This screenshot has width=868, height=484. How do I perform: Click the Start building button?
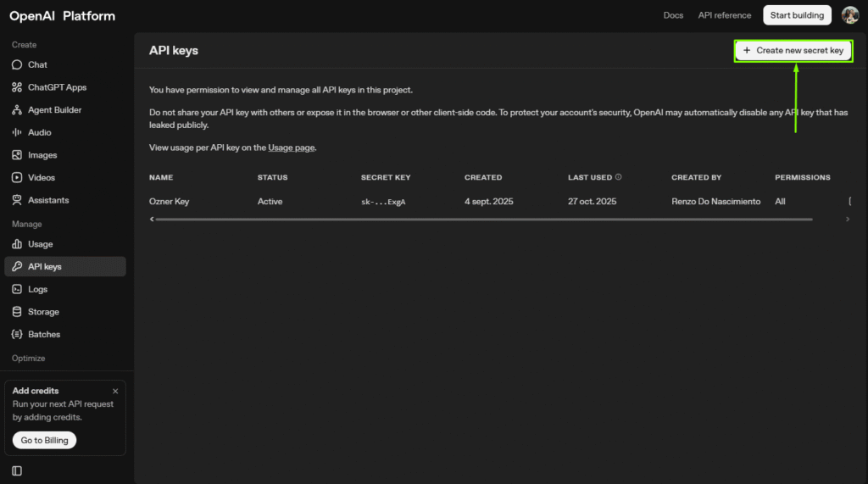pos(797,15)
